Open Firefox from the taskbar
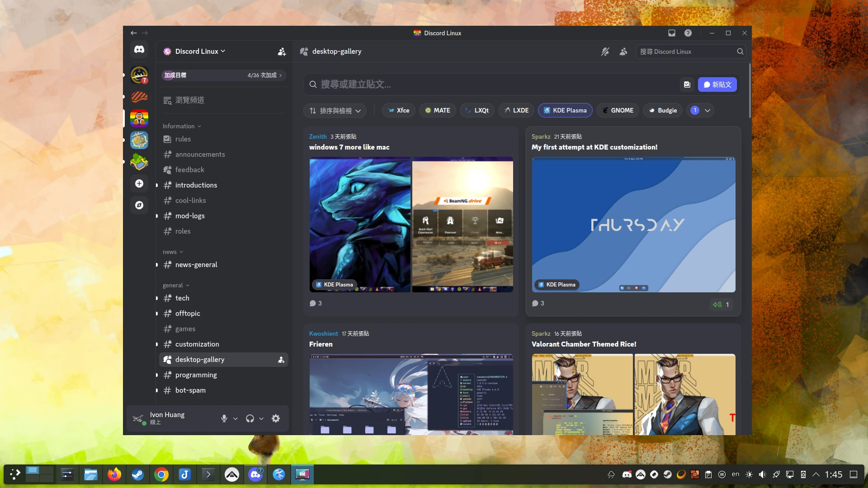Viewport: 868px width, 488px height. tap(114, 474)
